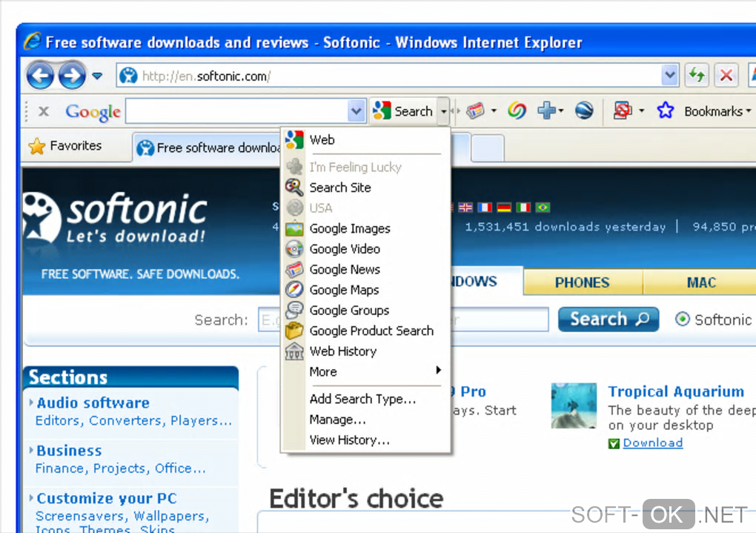The height and width of the screenshot is (533, 756).
Task: Click the Google logo on the toolbar
Action: (93, 112)
